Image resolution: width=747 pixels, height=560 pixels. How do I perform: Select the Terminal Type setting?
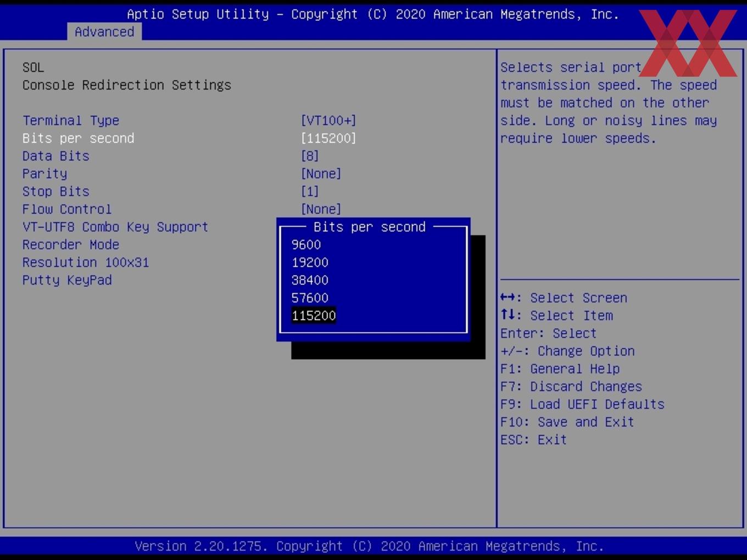[71, 121]
